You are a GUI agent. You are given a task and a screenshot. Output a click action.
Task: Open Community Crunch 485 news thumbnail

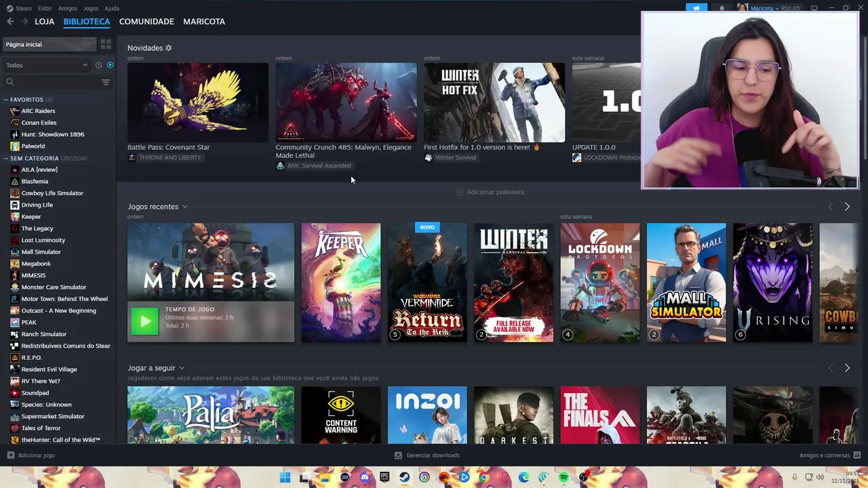(346, 102)
